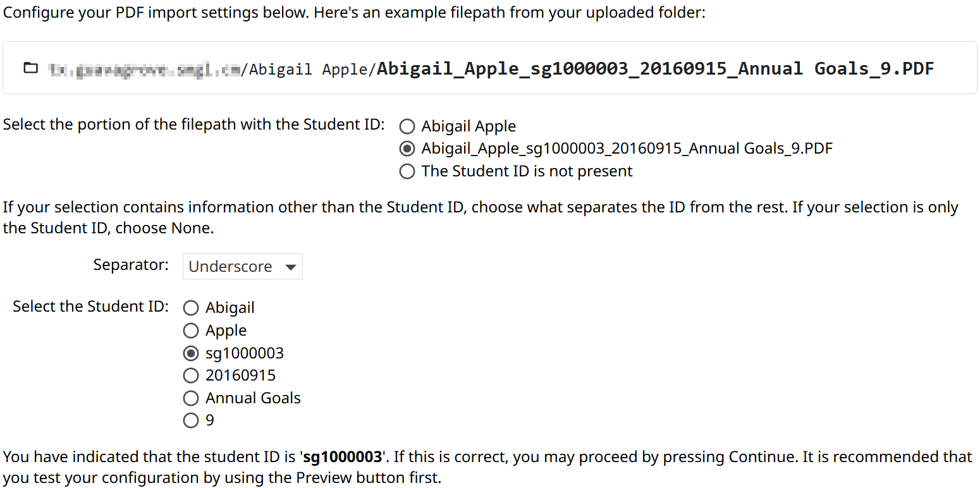Click the separator instructions paragraph mentioning None
Screen dimensions: 980x488
coord(481,217)
